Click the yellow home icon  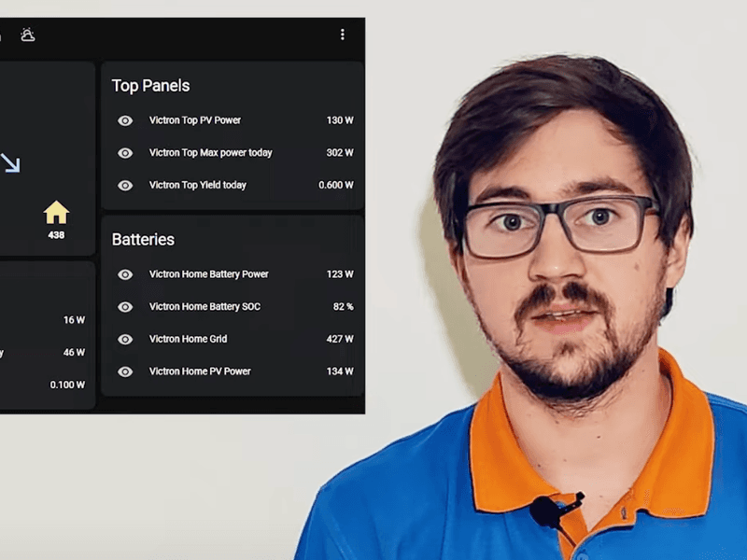point(56,212)
